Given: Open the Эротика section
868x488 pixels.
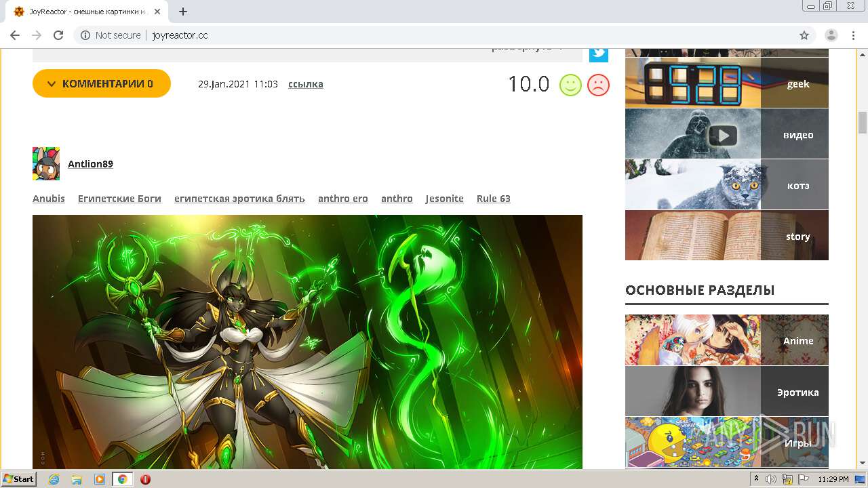Looking at the screenshot, I should click(x=727, y=391).
